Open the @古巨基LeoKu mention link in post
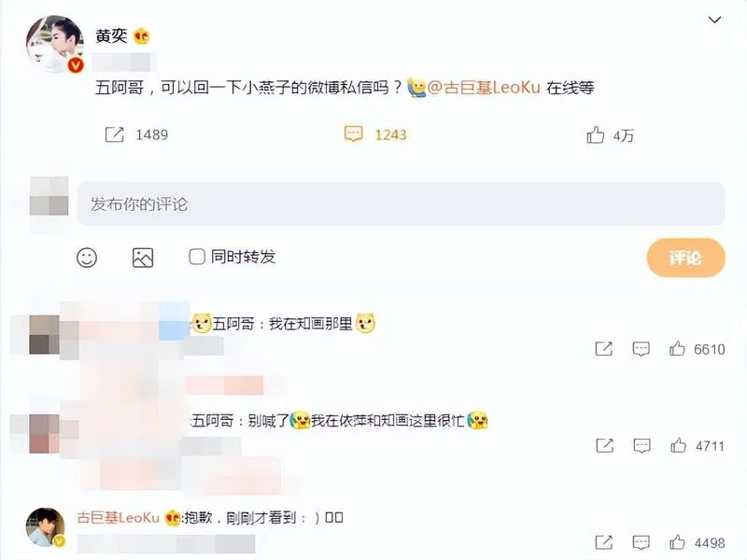747x560 pixels. point(484,88)
